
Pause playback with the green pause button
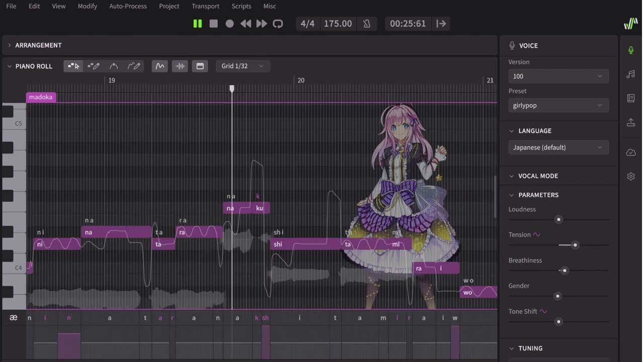click(197, 24)
